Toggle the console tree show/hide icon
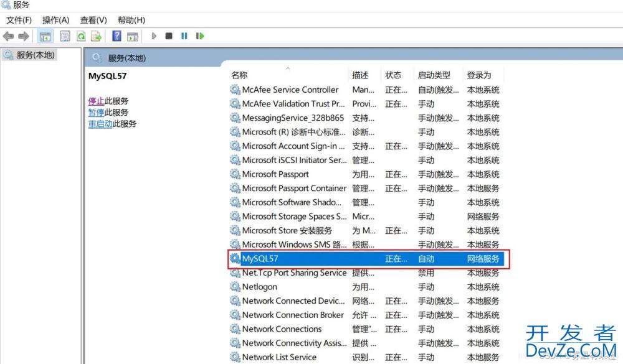 click(45, 37)
